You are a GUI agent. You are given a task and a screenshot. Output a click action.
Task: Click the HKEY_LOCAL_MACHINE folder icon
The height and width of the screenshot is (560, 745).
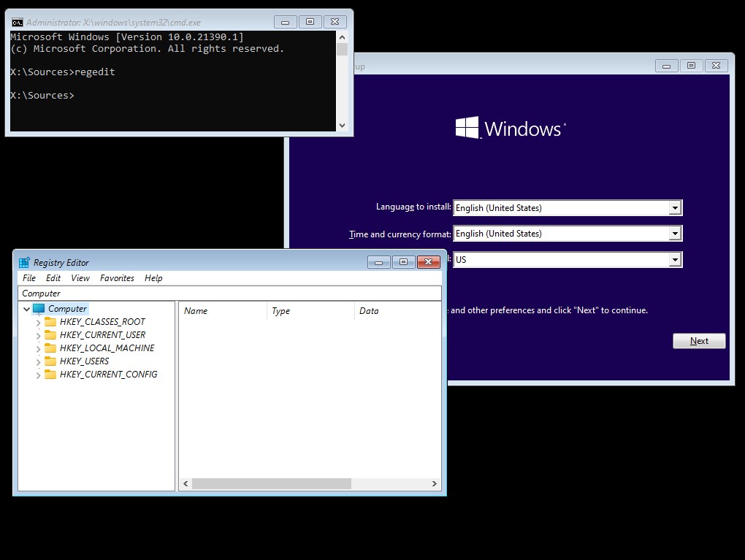[x=50, y=348]
